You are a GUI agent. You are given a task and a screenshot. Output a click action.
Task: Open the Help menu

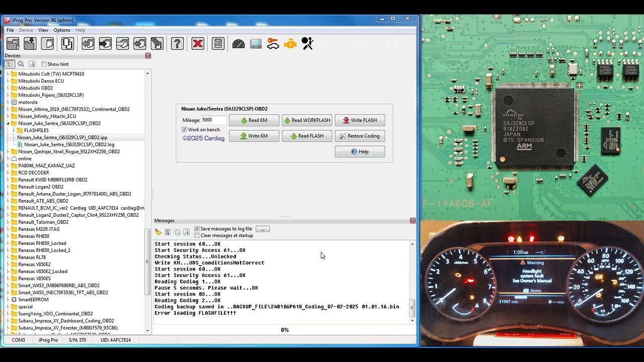[x=80, y=30]
